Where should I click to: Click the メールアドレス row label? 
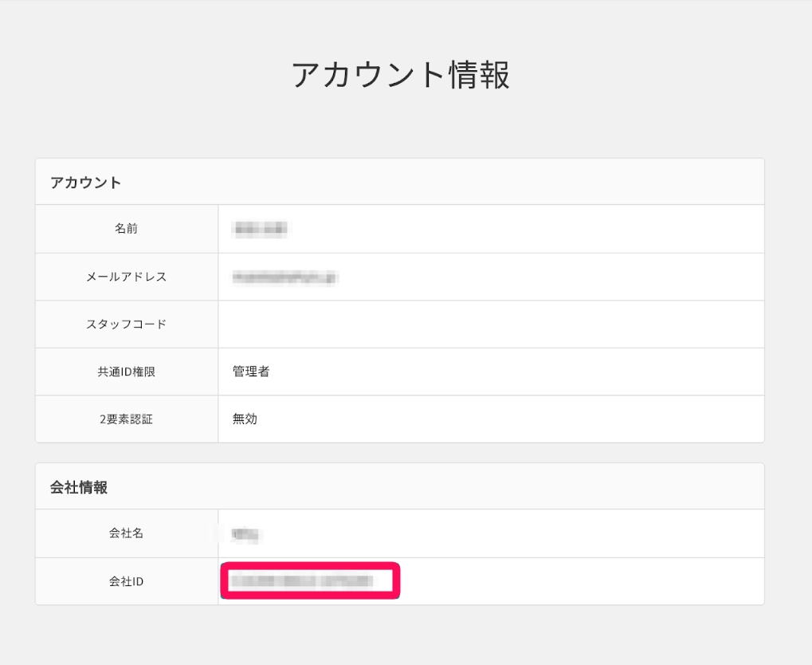click(127, 277)
